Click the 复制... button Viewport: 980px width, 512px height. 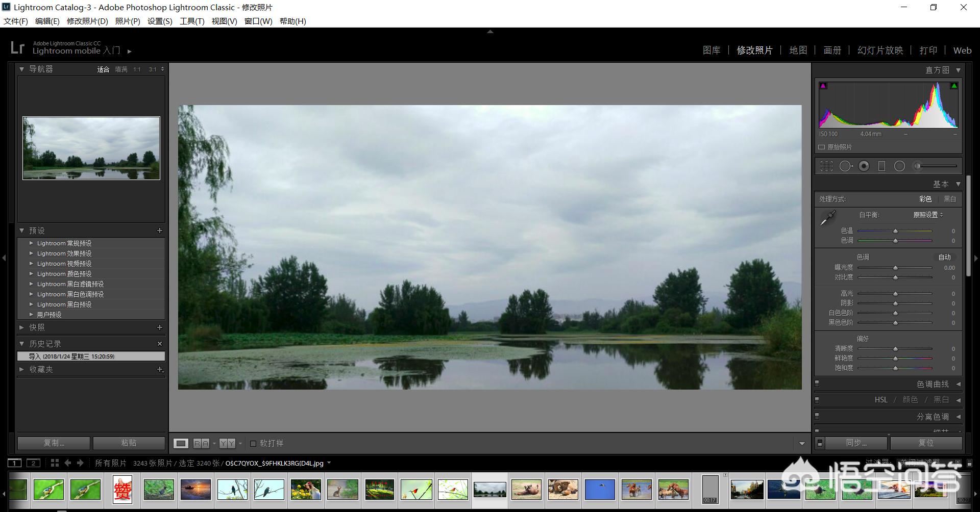pos(54,443)
